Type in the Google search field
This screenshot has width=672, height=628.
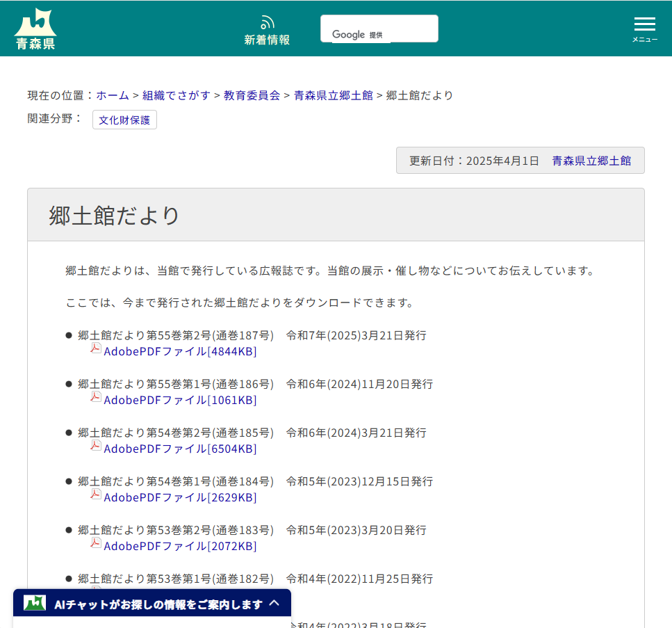410,29
